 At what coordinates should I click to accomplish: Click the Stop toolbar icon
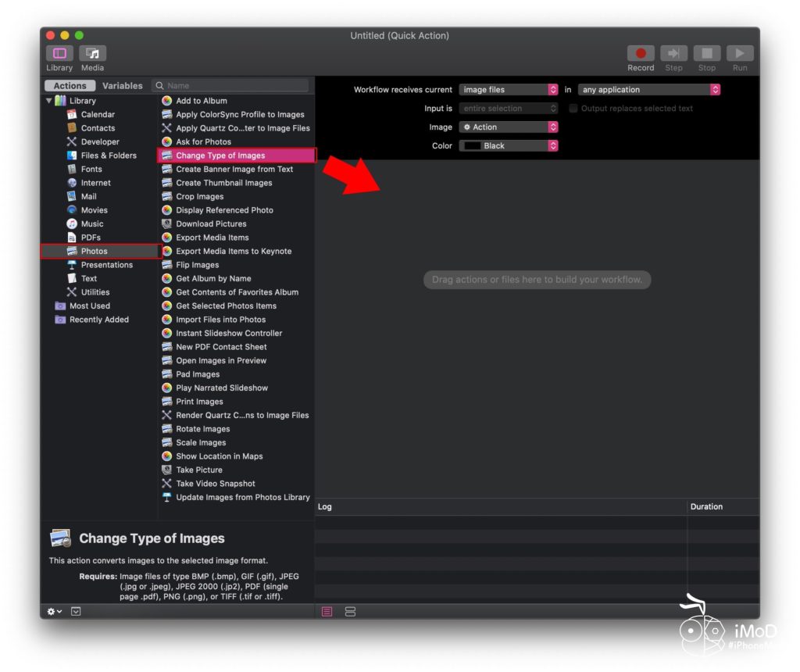pos(706,54)
